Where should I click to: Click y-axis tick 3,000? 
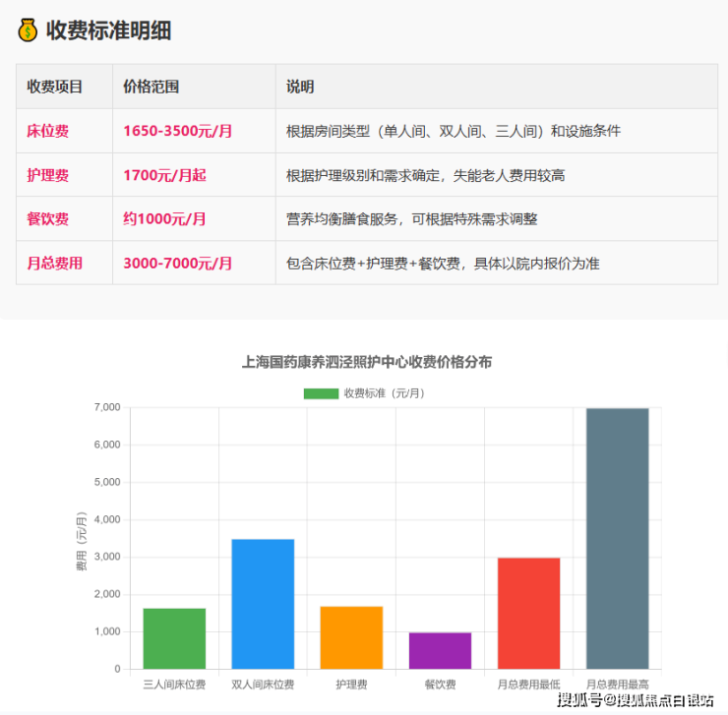[107, 557]
